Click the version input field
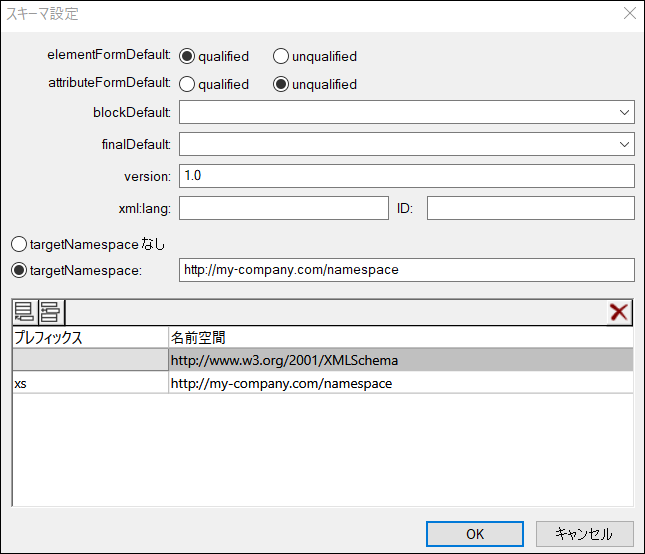645x554 pixels. point(406,176)
